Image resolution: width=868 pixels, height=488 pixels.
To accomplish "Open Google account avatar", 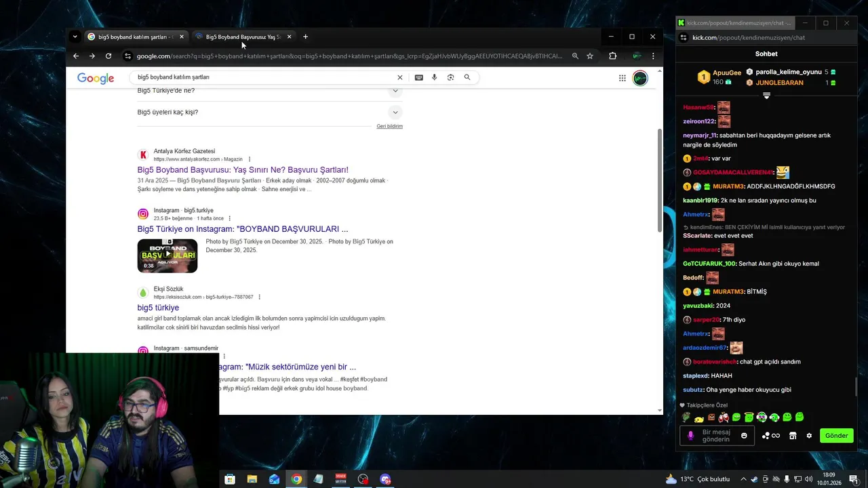I will 640,78.
